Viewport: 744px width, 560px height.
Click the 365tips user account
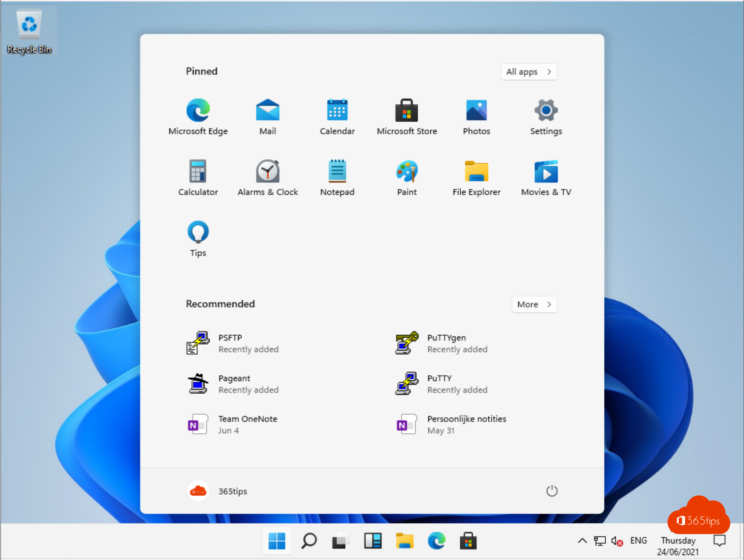point(217,491)
